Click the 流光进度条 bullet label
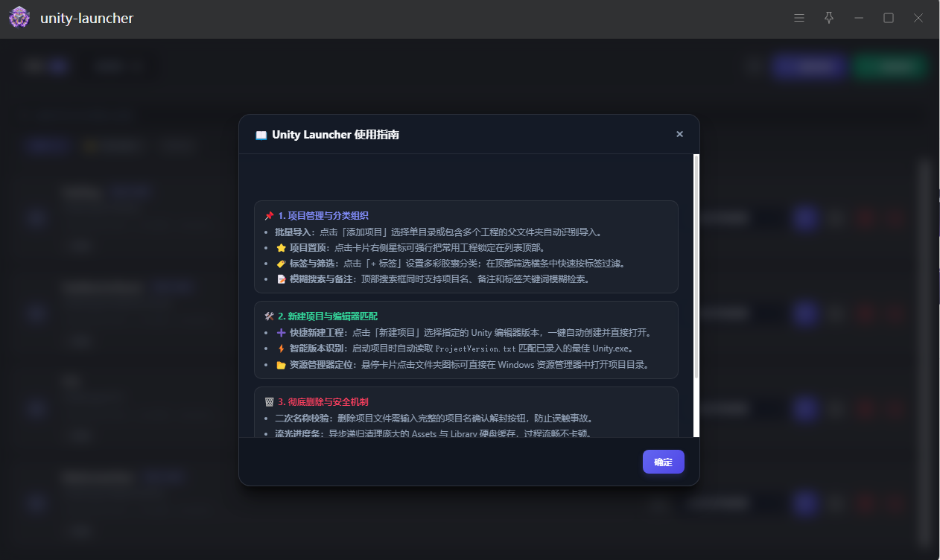This screenshot has height=560, width=940. 298,433
